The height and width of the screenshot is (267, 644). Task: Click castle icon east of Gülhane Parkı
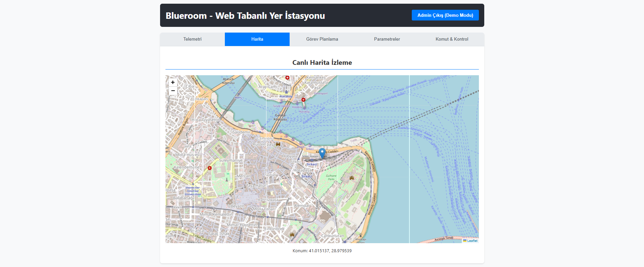click(x=352, y=178)
